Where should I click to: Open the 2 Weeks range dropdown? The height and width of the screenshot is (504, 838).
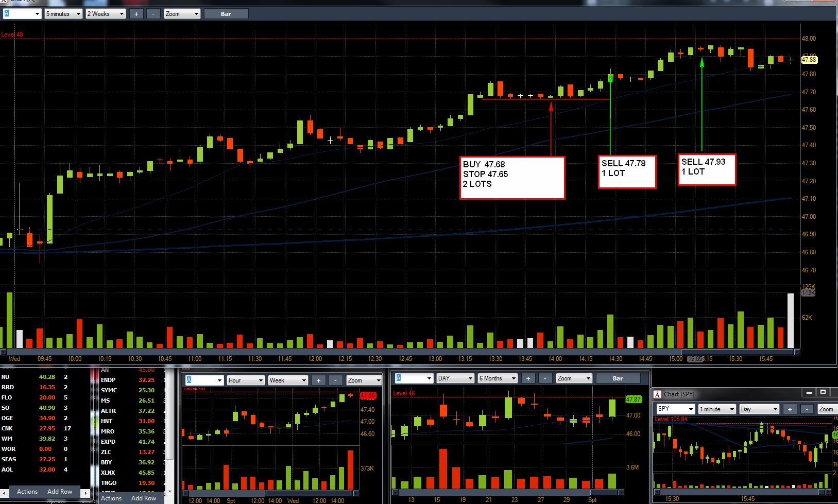[106, 14]
